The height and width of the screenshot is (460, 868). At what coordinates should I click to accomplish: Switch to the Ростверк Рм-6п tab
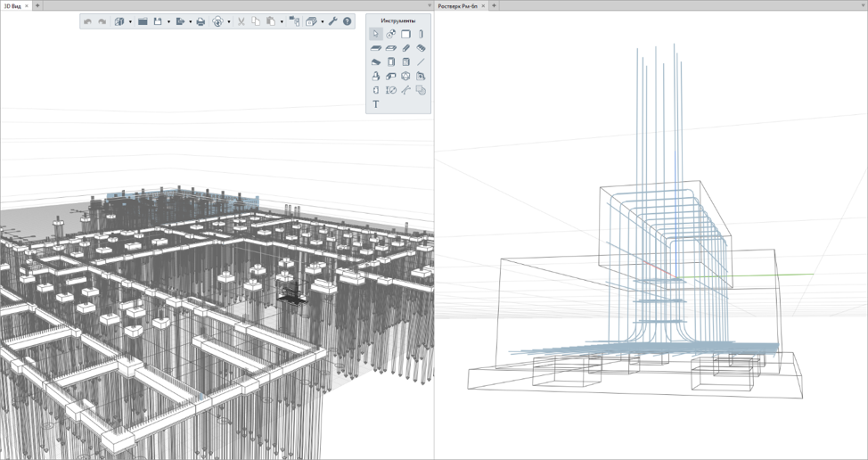459,5
